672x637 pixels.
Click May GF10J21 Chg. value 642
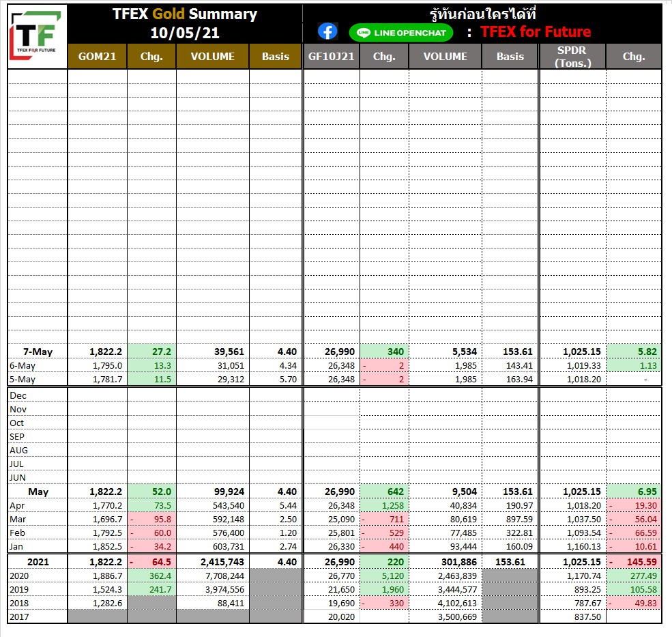(x=396, y=492)
